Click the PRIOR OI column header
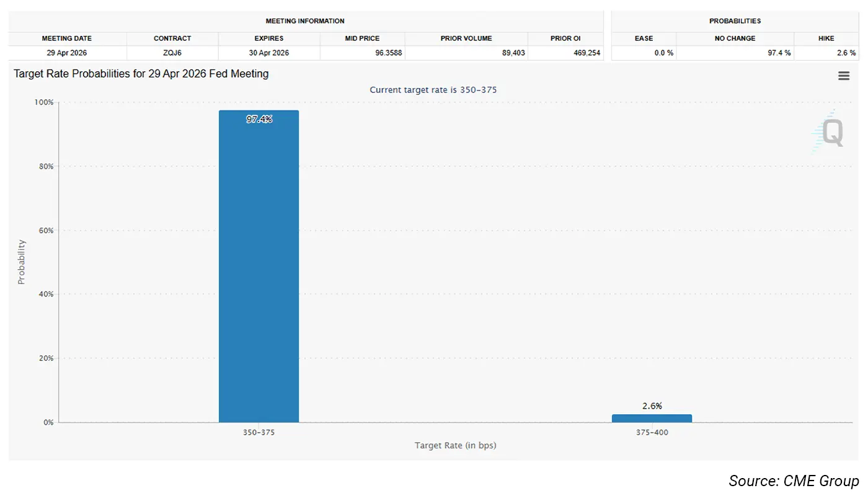Screen dimensions: 868x501 (565, 38)
